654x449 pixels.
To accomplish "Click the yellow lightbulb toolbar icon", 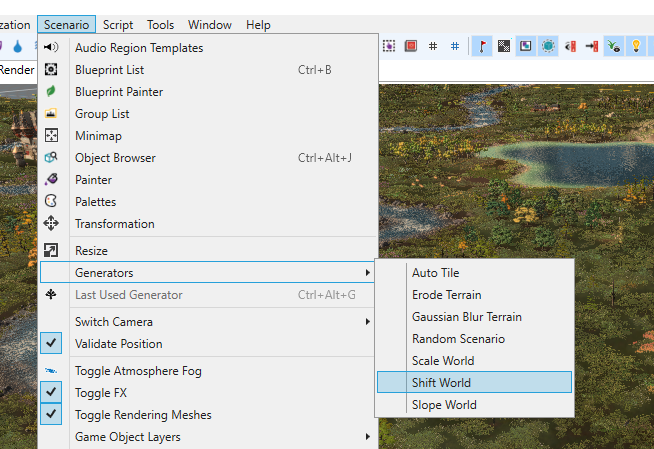I will [x=636, y=46].
